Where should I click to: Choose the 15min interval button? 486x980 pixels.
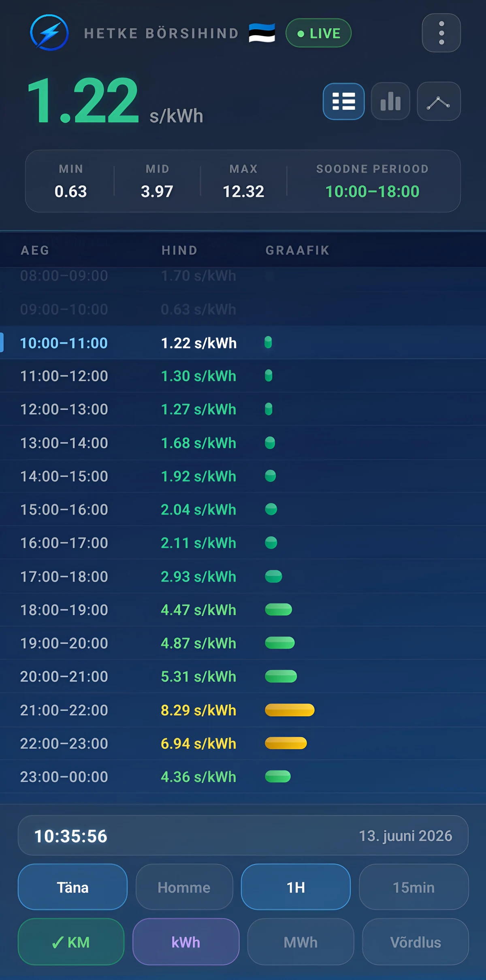pos(414,887)
